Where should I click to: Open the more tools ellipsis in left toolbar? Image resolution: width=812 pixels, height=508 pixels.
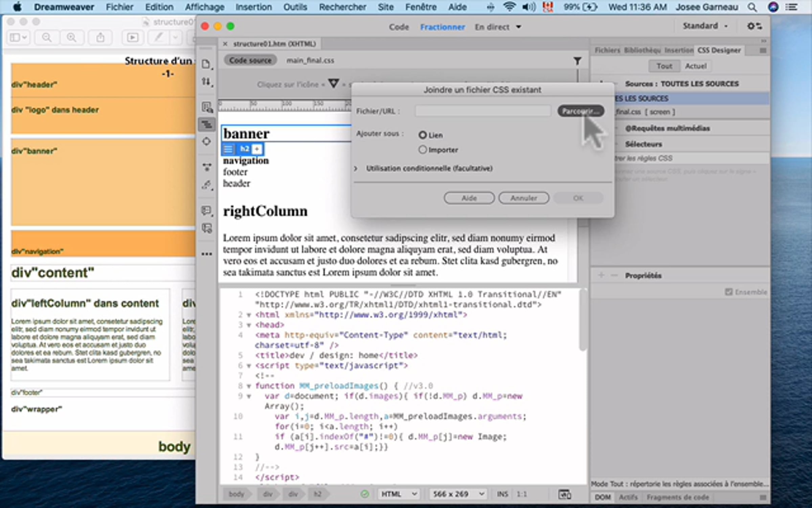(x=207, y=254)
